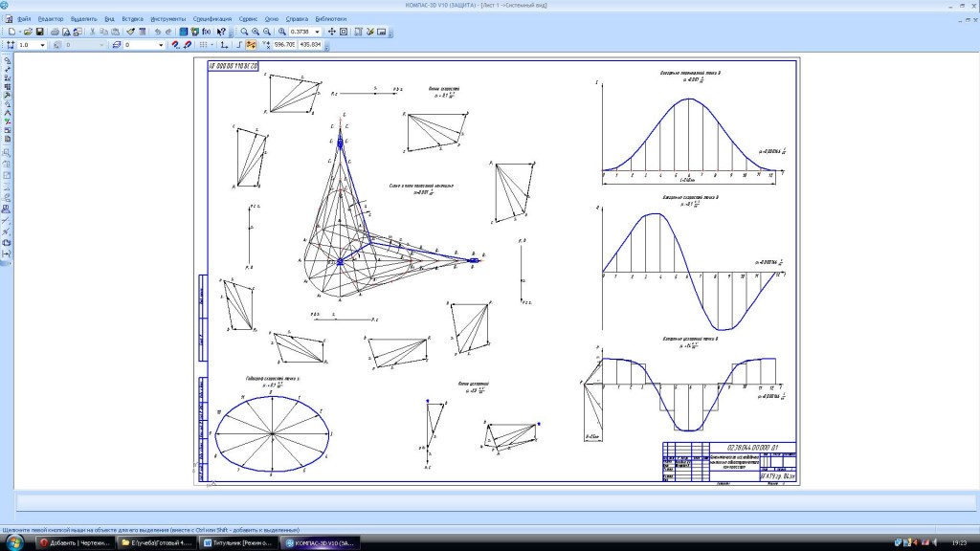980x551 pixels.
Task: Open the grid options dropdown arrow
Action: click(x=212, y=45)
